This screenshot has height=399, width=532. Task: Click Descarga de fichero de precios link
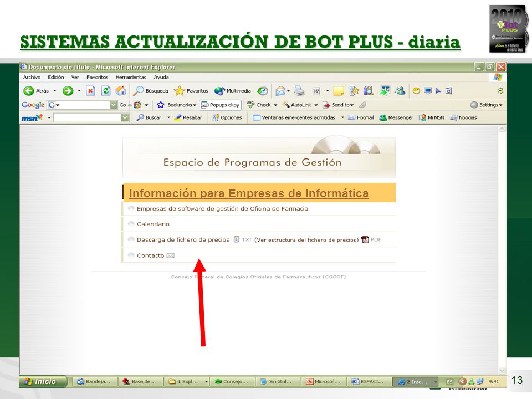[183, 239]
